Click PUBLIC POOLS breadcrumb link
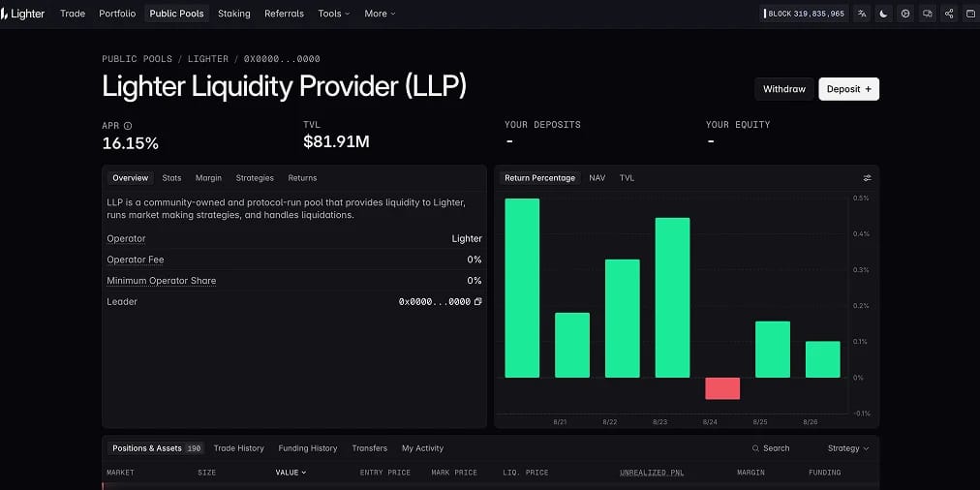 pyautogui.click(x=137, y=59)
